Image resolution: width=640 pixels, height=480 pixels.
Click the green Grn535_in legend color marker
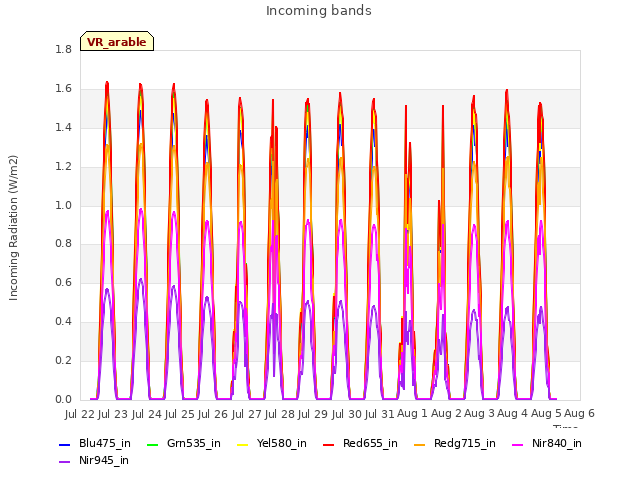[152, 444]
